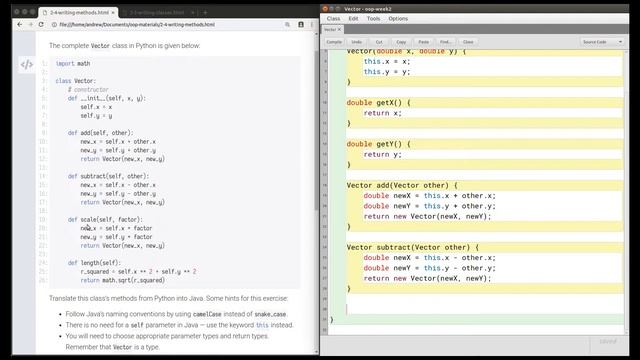Click the browser page vertical scrollbar
The width and height of the screenshot is (640, 360).
(x=316, y=131)
